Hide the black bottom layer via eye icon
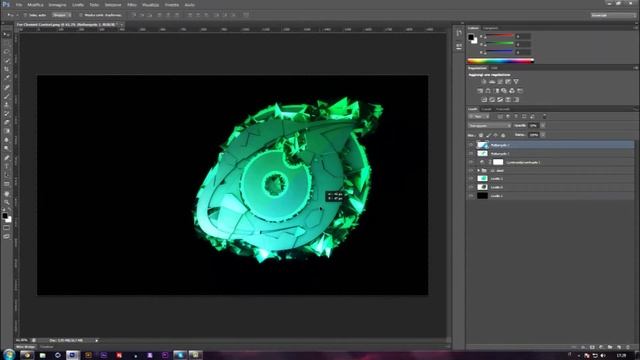 [471, 196]
